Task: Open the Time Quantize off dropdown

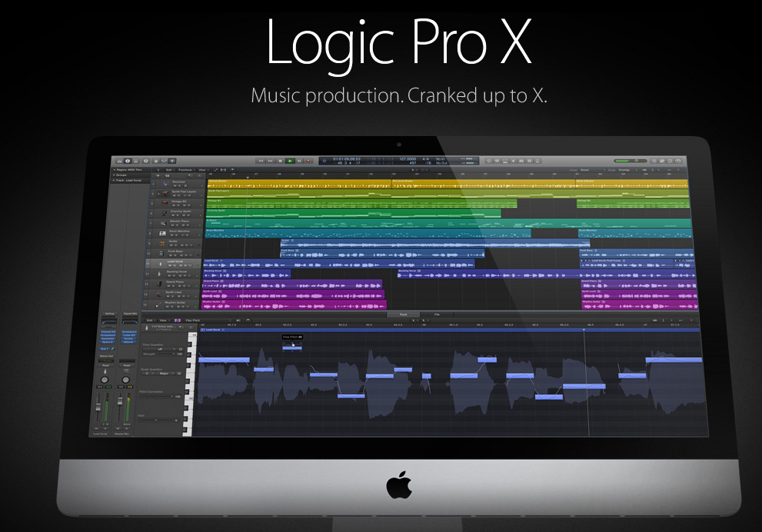Action: coord(159,349)
